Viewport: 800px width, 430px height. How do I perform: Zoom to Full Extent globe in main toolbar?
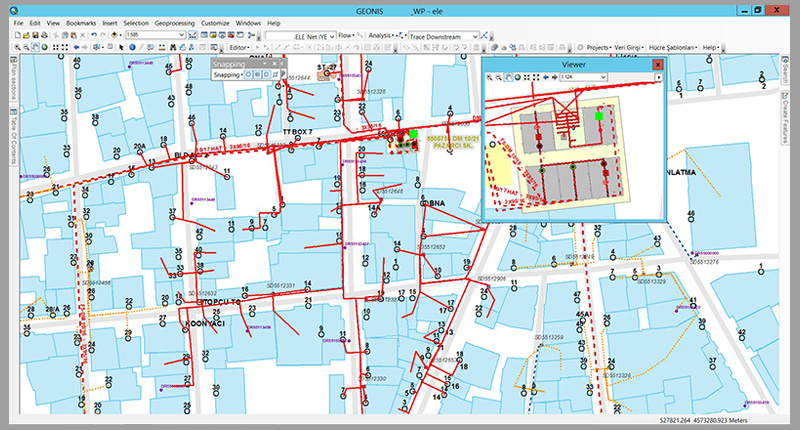pyautogui.click(x=44, y=47)
